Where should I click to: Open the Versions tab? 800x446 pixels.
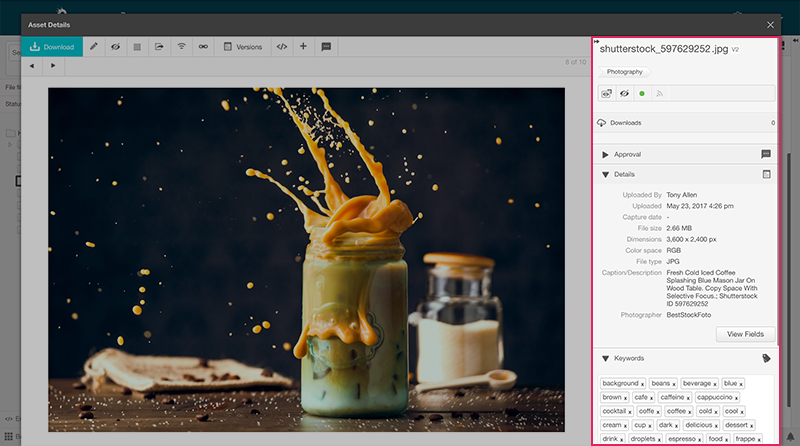(x=243, y=46)
